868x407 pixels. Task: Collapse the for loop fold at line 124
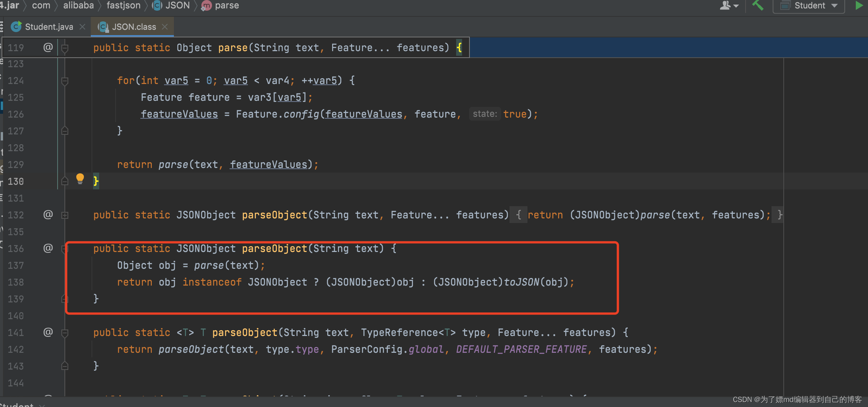(65, 81)
